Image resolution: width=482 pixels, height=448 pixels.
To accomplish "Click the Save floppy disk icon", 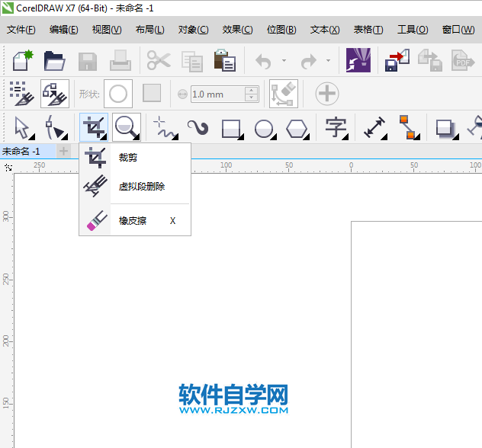I will 88,62.
